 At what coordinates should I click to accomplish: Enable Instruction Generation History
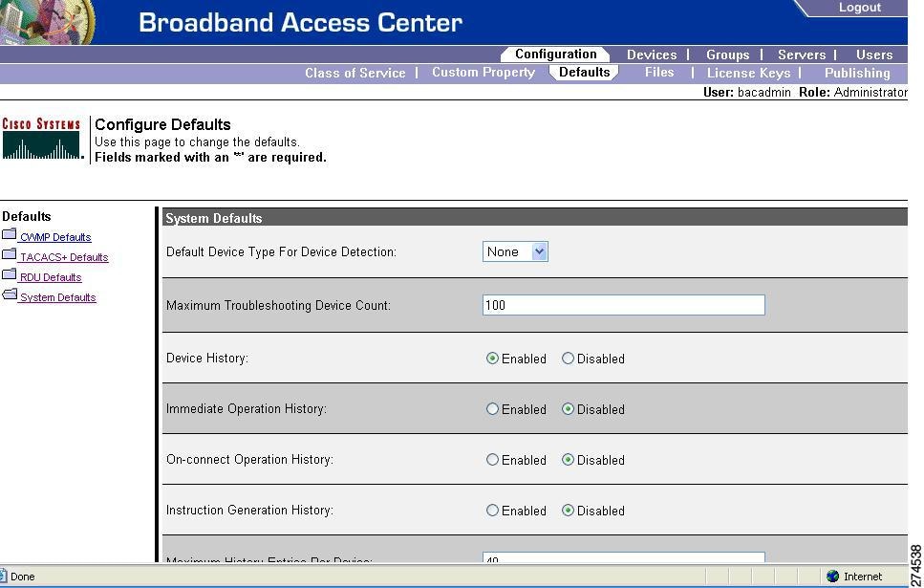pos(493,511)
